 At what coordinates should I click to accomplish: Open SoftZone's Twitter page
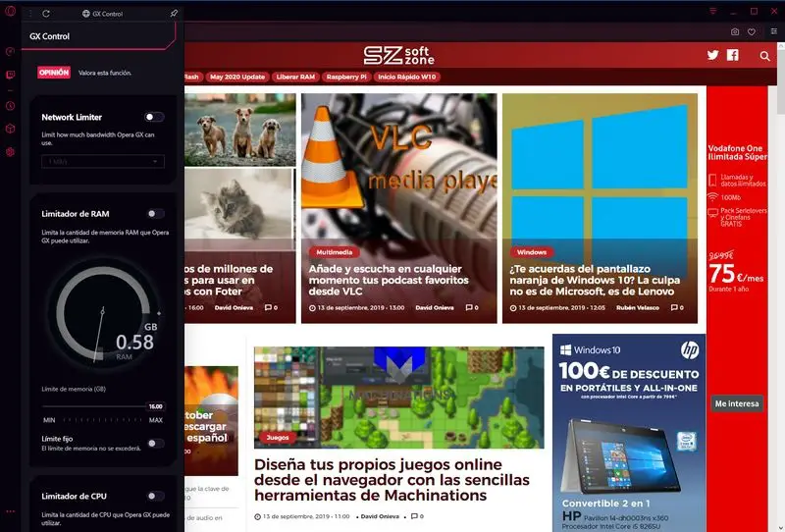tap(713, 55)
